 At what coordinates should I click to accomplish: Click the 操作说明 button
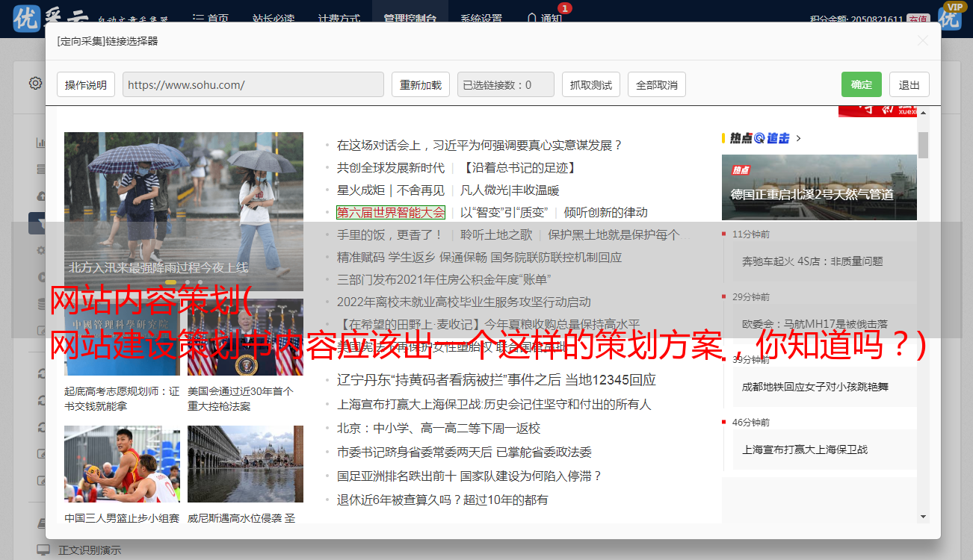(86, 85)
